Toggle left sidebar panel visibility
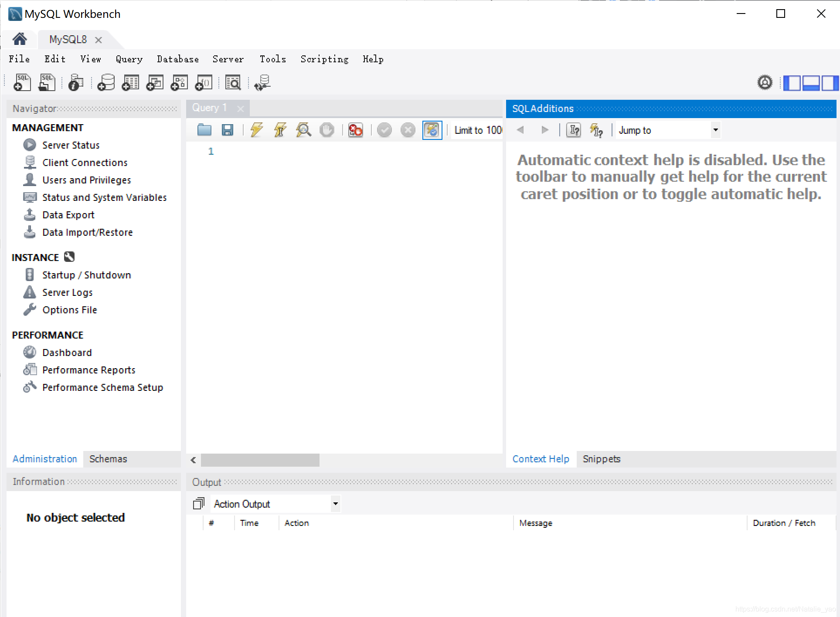840x617 pixels. point(792,83)
